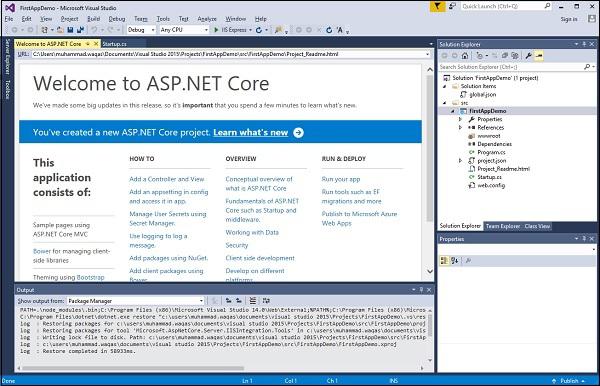Switch to the Team Explorer tab
The image size is (600, 386).
(503, 226)
